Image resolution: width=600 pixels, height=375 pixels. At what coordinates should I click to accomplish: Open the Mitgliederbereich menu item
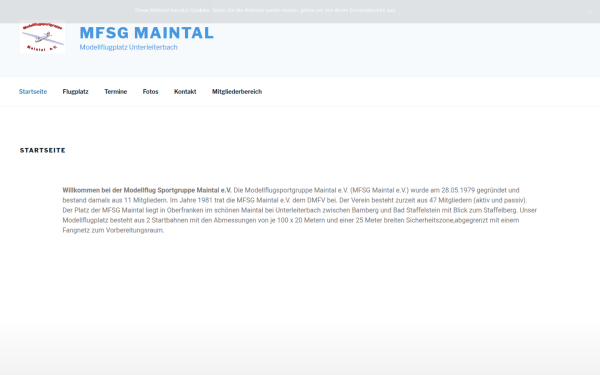click(x=237, y=92)
